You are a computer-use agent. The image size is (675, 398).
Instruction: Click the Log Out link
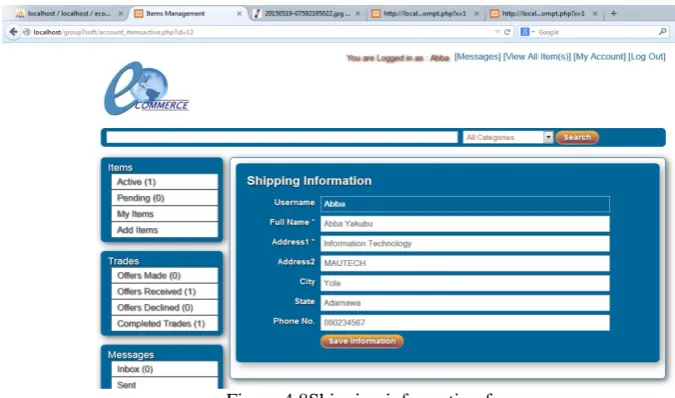(647, 56)
